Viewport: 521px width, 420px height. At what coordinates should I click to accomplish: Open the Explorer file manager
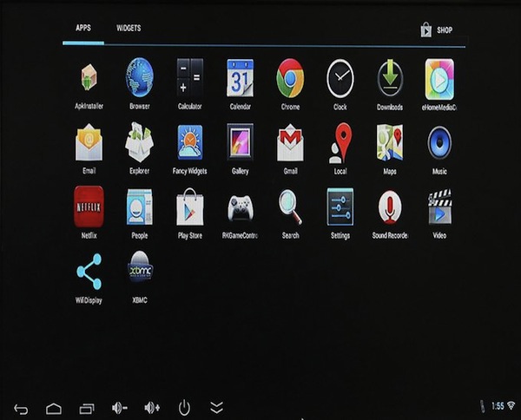pos(139,142)
